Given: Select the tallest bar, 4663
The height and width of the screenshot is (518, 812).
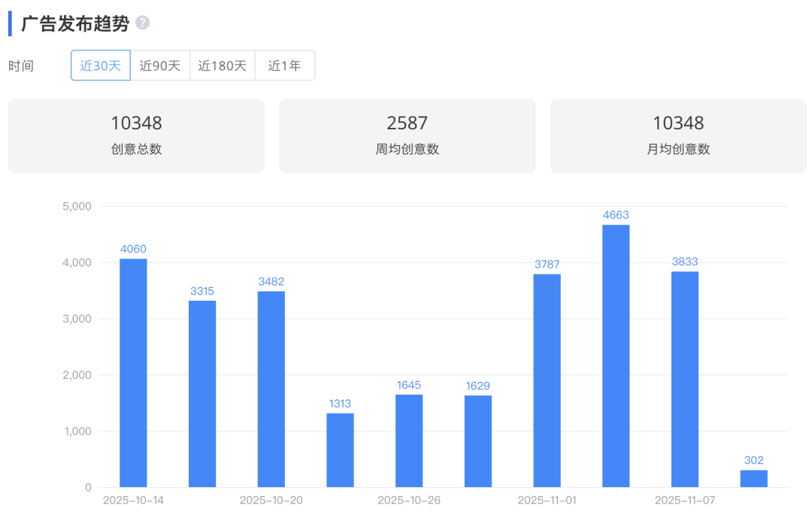Looking at the screenshot, I should tap(616, 356).
